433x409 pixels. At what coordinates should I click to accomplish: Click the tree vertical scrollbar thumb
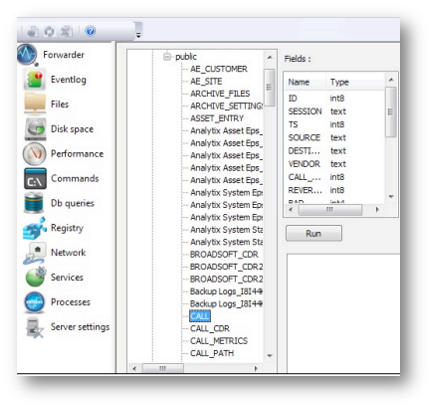pos(269,87)
